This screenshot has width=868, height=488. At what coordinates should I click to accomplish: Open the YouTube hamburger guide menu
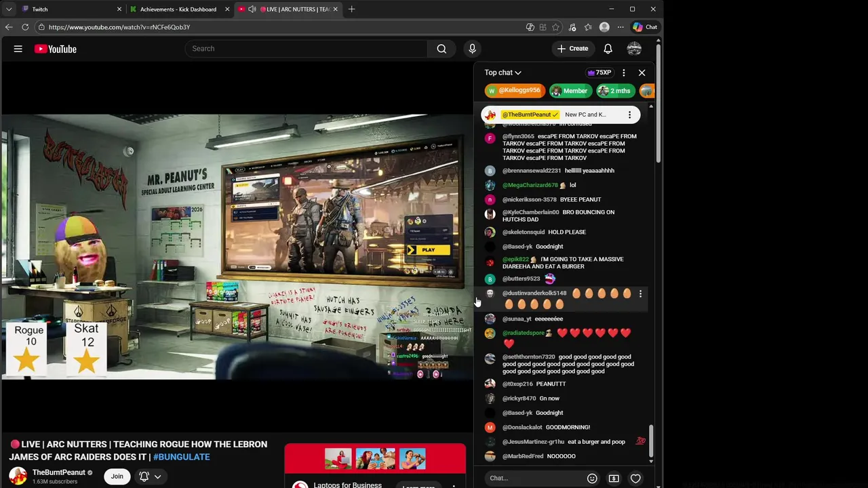18,49
